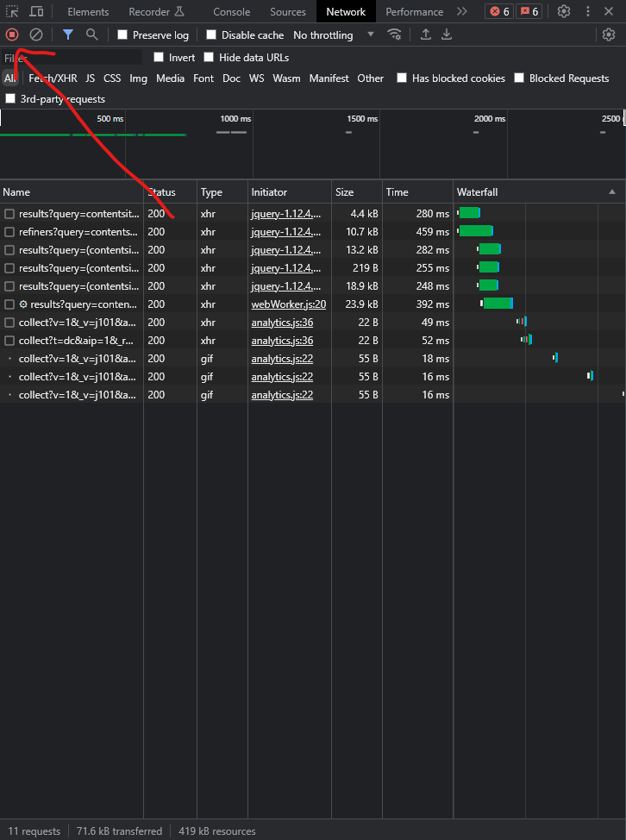Switch to Performance tab
The height and width of the screenshot is (840, 626).
[415, 12]
